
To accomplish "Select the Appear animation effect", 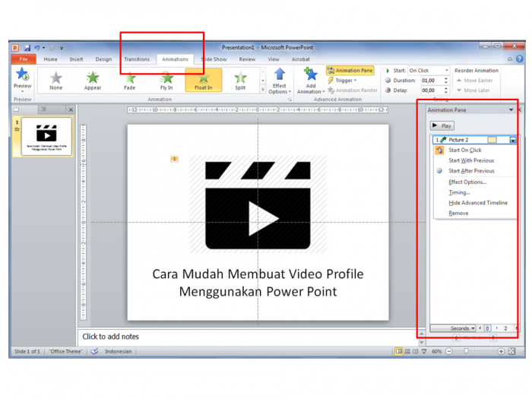I will coord(93,78).
